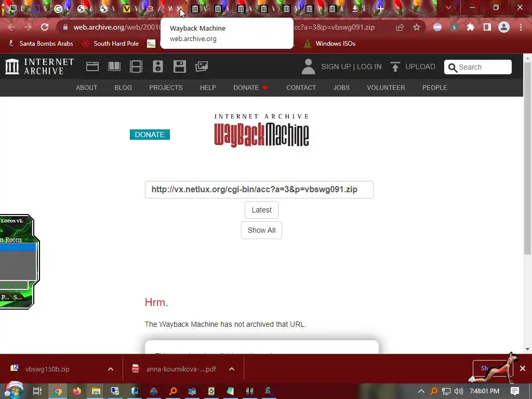
Task: Go forward in browser history
Action: pos(28,27)
